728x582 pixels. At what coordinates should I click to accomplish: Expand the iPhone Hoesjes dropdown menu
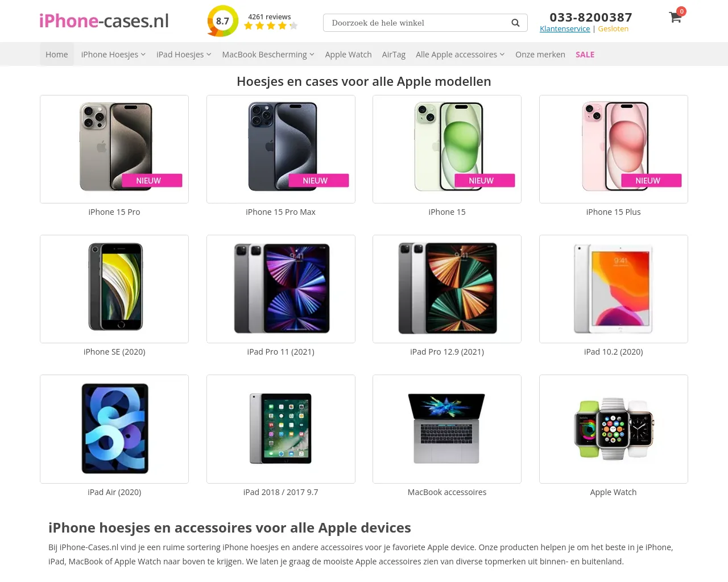tap(113, 55)
